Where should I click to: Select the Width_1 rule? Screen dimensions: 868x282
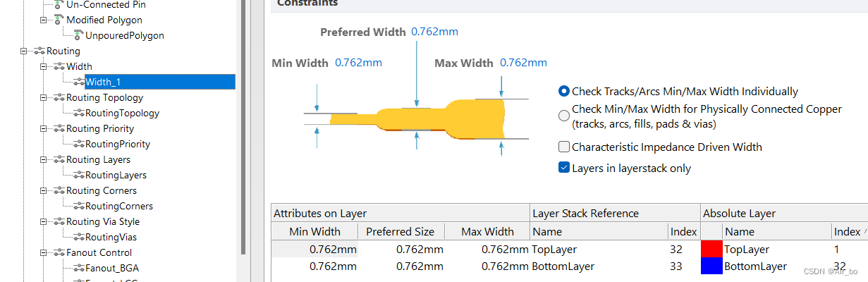103,82
